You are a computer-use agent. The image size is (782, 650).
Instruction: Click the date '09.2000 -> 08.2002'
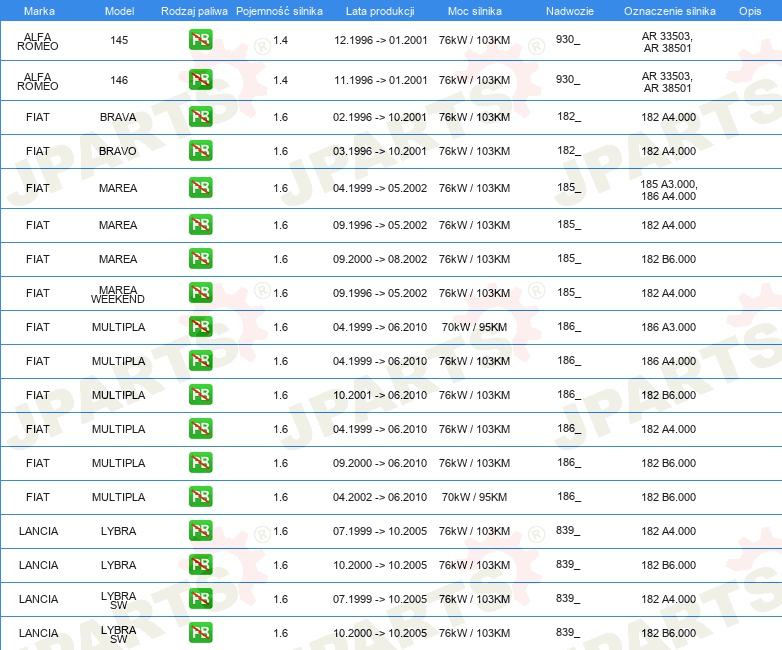click(380, 259)
